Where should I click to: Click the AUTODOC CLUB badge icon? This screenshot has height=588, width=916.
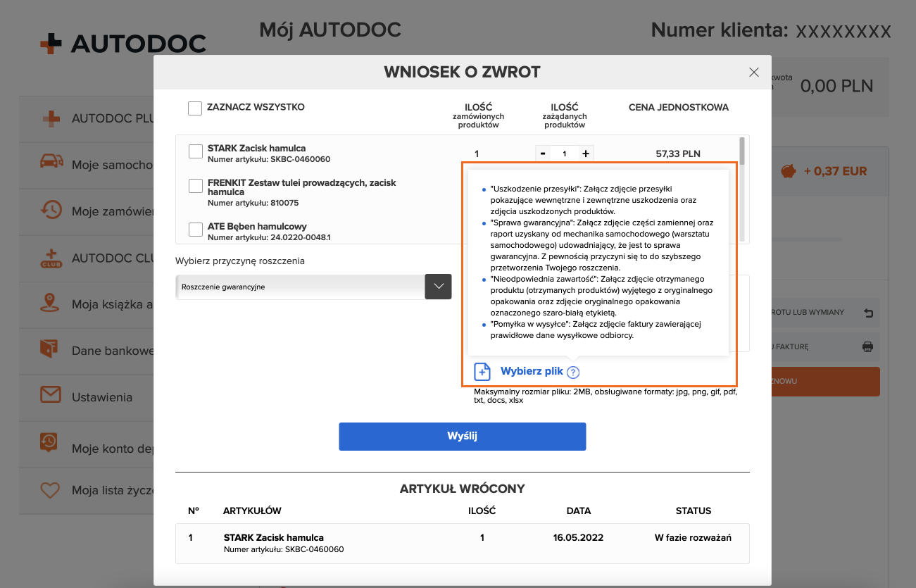coord(51,258)
